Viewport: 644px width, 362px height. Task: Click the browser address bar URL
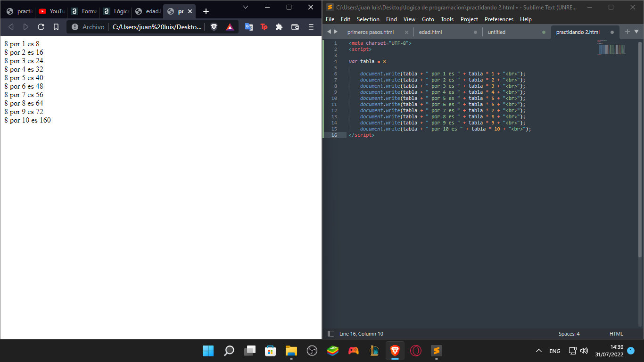(157, 27)
